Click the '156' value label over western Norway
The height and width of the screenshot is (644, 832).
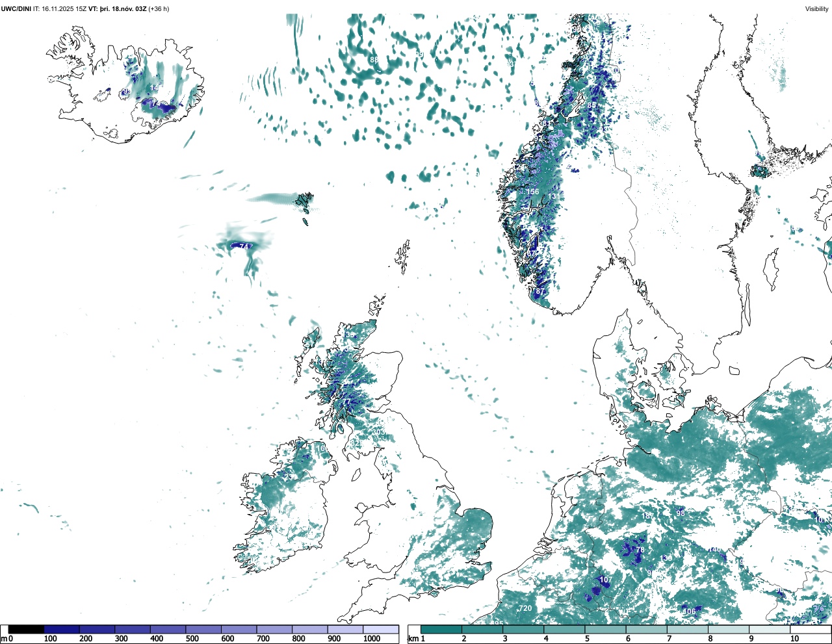click(x=532, y=192)
